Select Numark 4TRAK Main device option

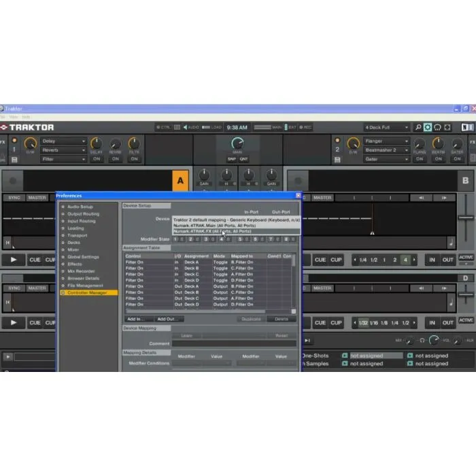pyautogui.click(x=212, y=226)
